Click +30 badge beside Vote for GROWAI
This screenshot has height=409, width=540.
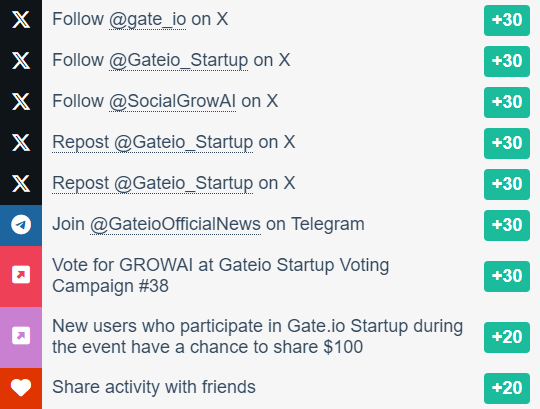tap(507, 276)
